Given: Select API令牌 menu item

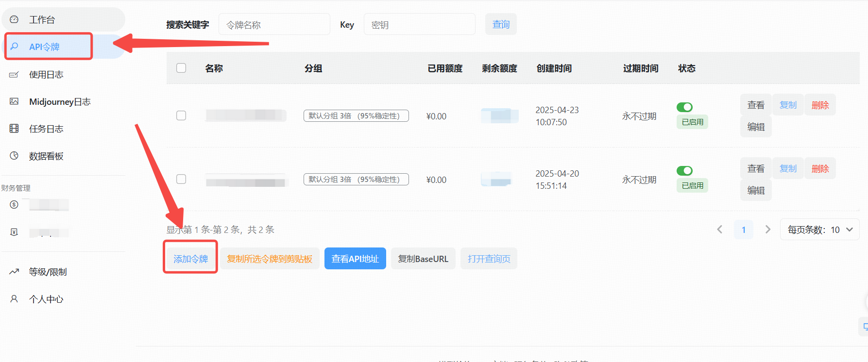Looking at the screenshot, I should click(64, 47).
